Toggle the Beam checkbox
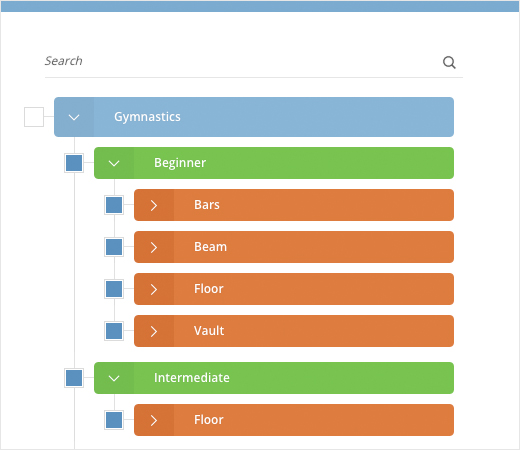 pos(114,247)
